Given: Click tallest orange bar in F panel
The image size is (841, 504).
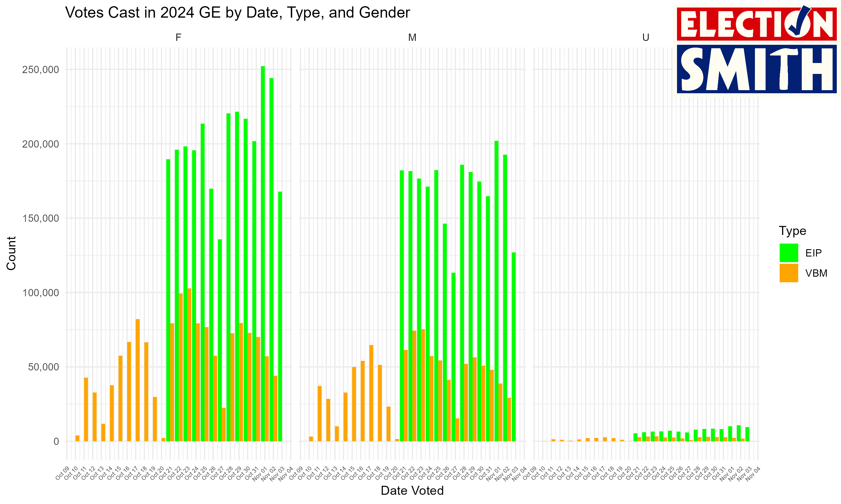Looking at the screenshot, I should (x=189, y=365).
